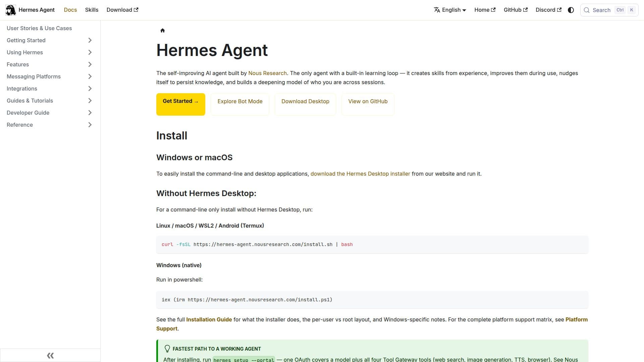The image size is (644, 362).
Task: Click the Get Started button
Action: (x=181, y=104)
